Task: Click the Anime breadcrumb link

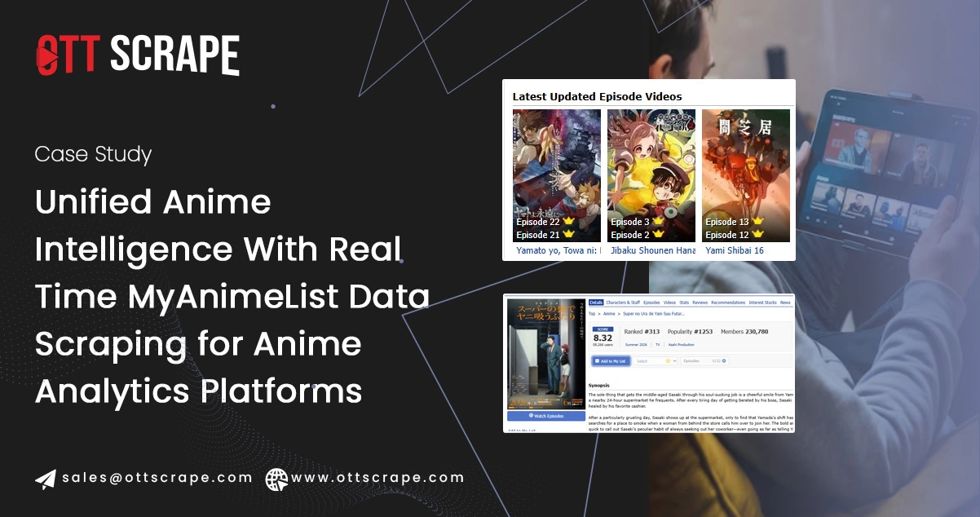Action: [x=609, y=314]
